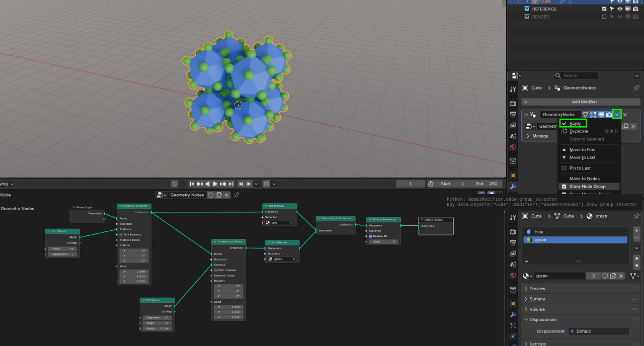Toggle modifier render camera icon
The width and height of the screenshot is (644, 346).
[x=609, y=115]
